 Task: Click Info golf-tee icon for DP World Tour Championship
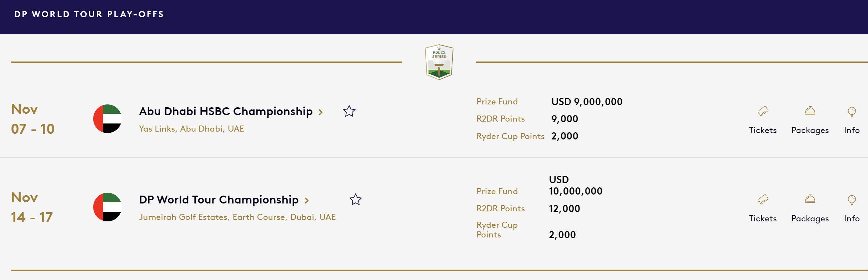coord(852,200)
